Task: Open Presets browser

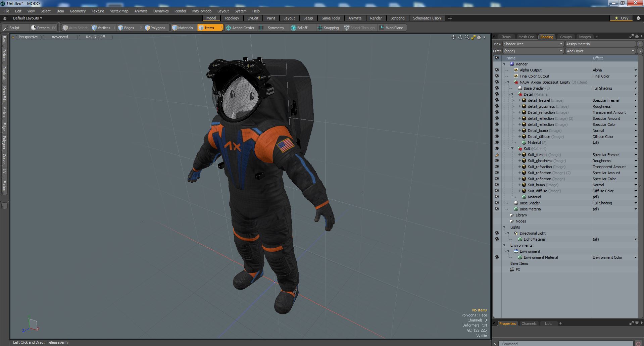Action: point(43,28)
